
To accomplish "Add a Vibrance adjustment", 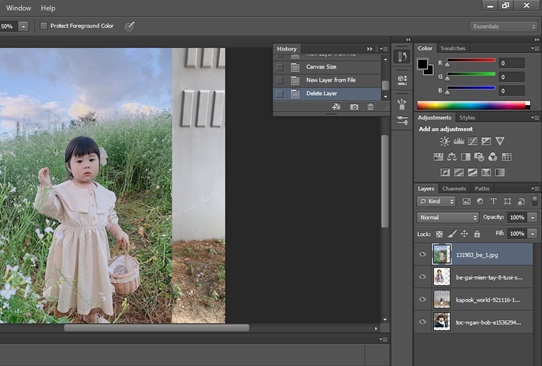I will pyautogui.click(x=499, y=141).
